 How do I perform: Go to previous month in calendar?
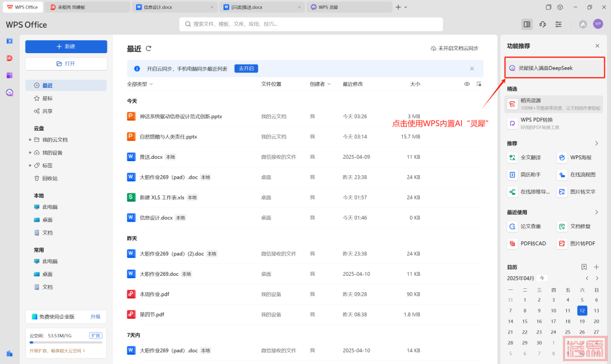click(x=587, y=278)
